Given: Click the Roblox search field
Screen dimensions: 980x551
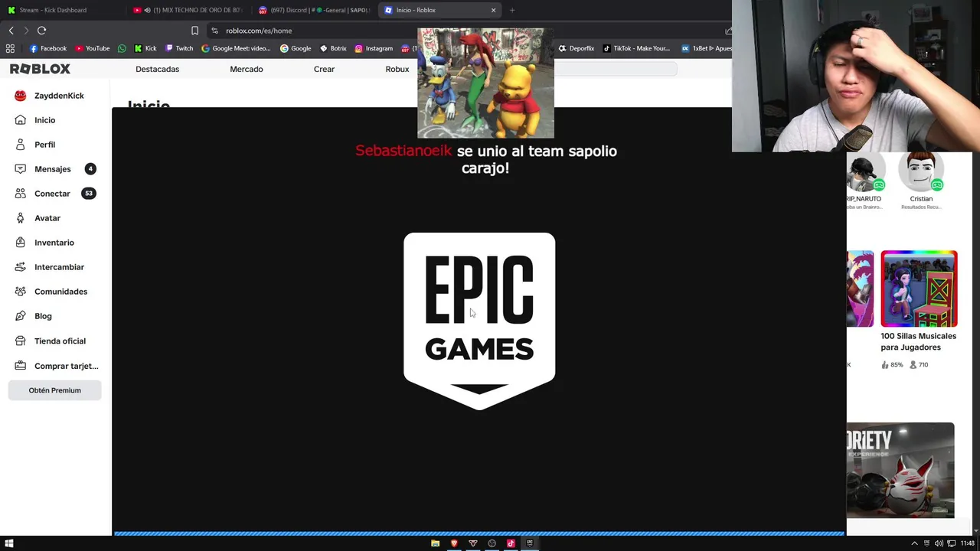Looking at the screenshot, I should [616, 69].
